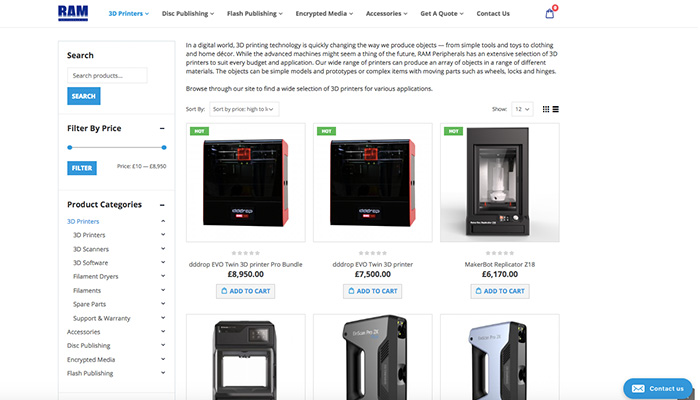Open the Sort By dropdown
700x400 pixels.
pyautogui.click(x=244, y=109)
